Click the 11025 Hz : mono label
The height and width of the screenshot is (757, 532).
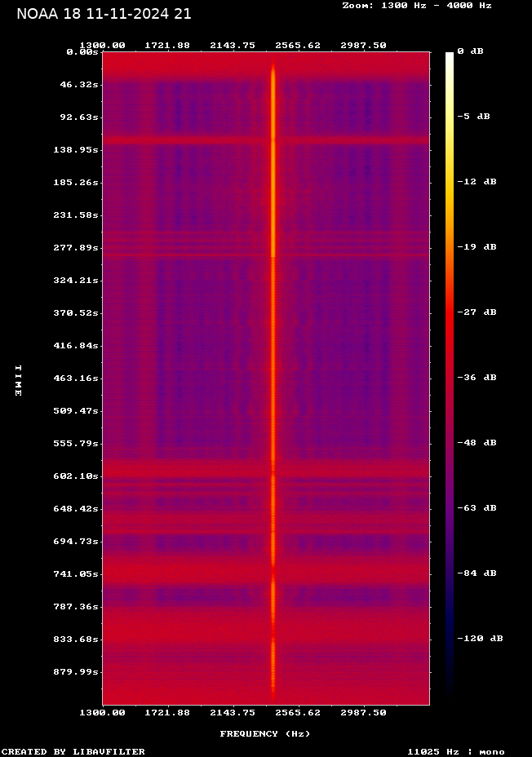point(456,752)
